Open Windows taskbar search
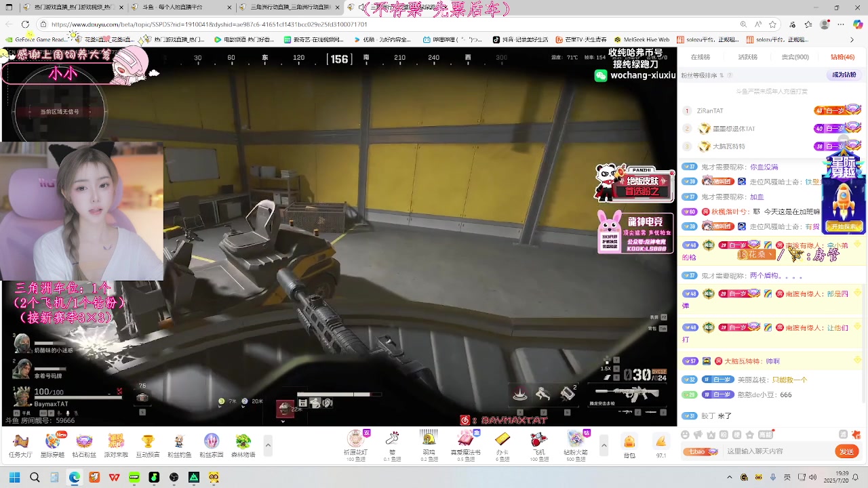 point(35,477)
